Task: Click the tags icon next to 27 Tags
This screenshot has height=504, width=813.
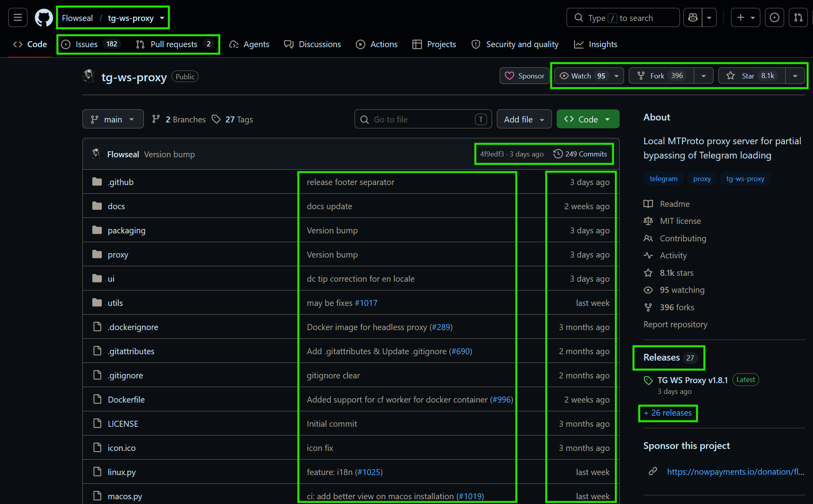Action: [216, 119]
